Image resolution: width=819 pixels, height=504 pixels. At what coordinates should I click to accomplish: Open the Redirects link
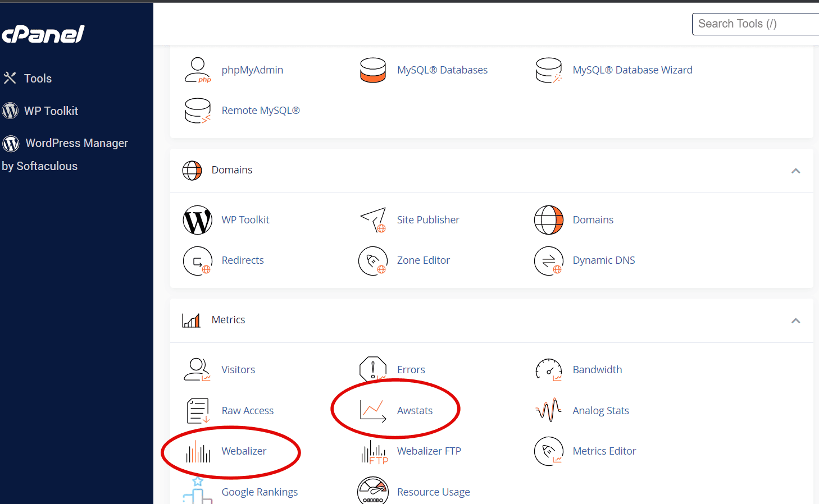point(243,260)
